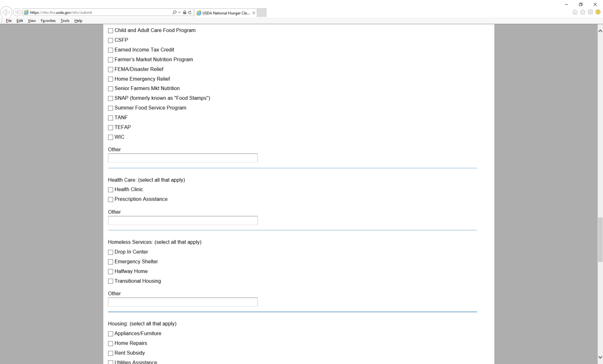Close the USDA National Hunger tab
The height and width of the screenshot is (364, 603).
click(x=254, y=13)
